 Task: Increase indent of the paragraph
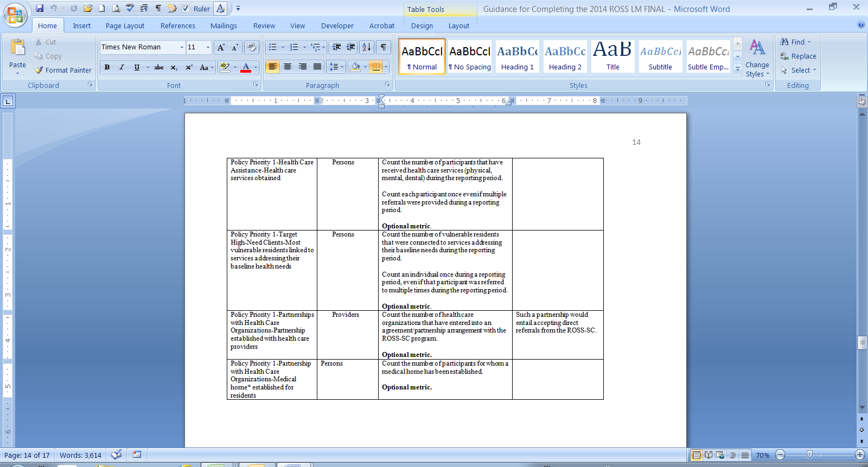[x=351, y=47]
